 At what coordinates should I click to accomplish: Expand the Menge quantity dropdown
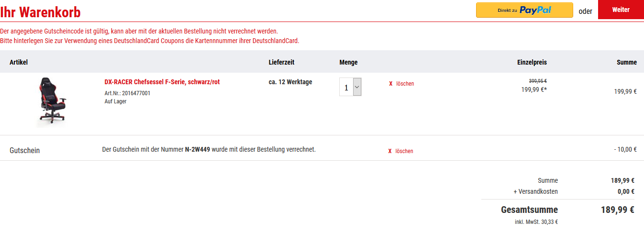[357, 87]
